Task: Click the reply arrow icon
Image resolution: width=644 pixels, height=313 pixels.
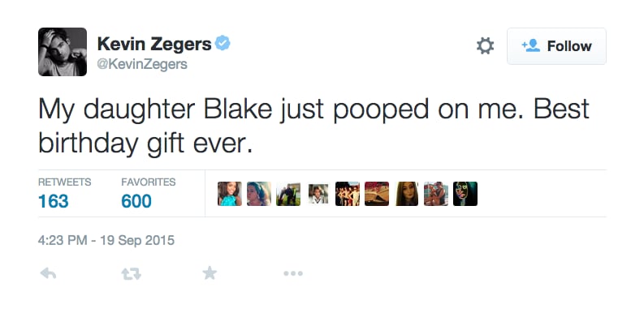Action: (x=48, y=273)
